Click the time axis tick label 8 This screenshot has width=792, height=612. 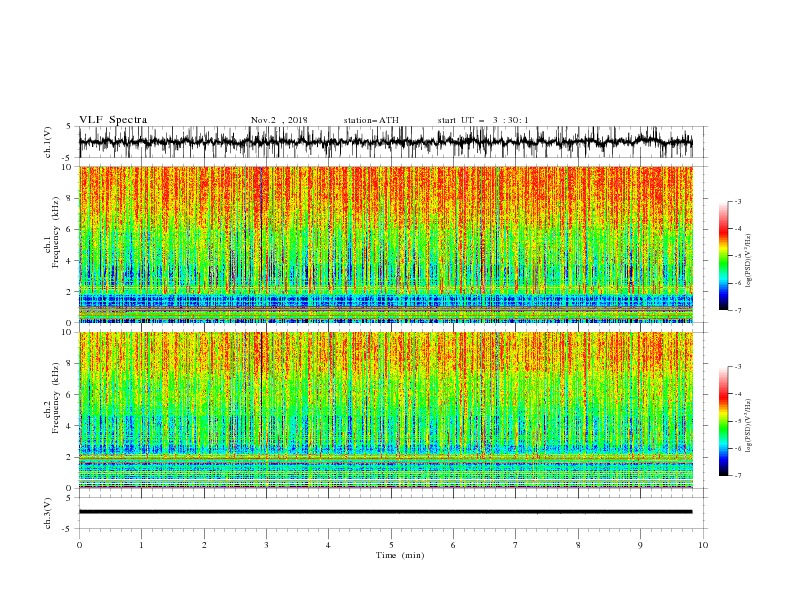[x=578, y=545]
